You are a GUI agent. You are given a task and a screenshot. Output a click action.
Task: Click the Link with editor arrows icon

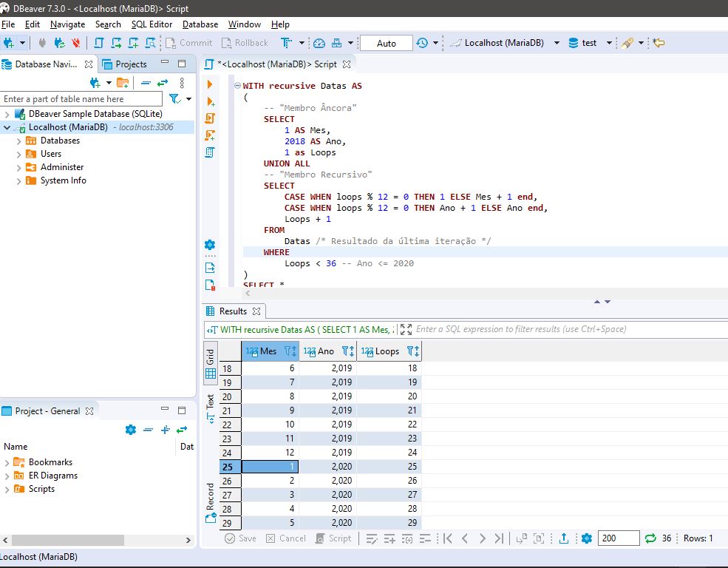pos(163,82)
